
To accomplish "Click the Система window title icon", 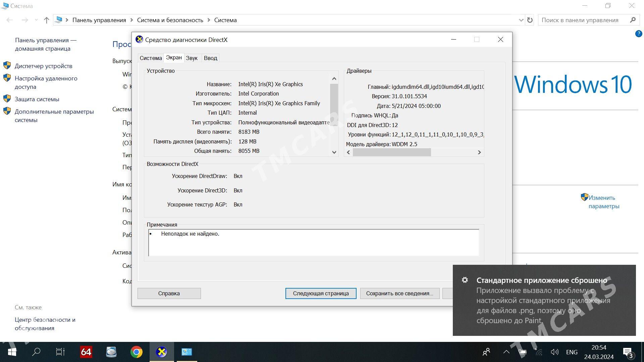I will tap(5, 6).
